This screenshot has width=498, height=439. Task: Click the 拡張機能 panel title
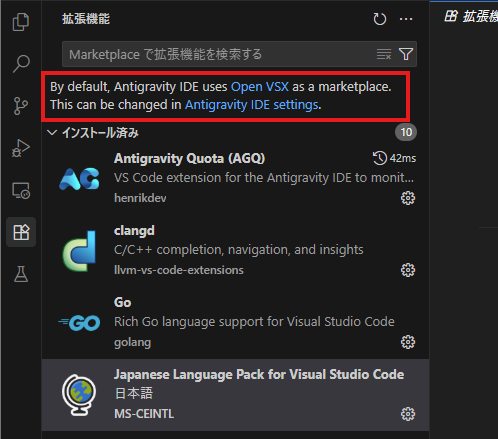pos(86,19)
